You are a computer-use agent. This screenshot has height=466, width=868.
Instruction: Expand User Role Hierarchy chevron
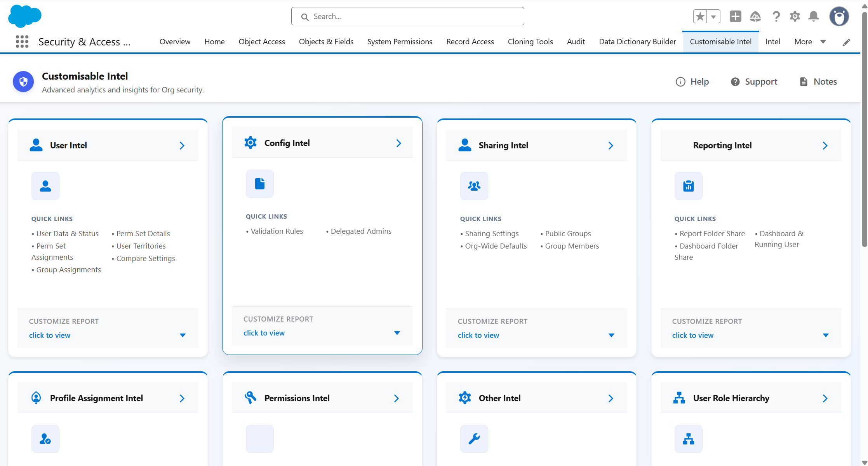tap(825, 398)
